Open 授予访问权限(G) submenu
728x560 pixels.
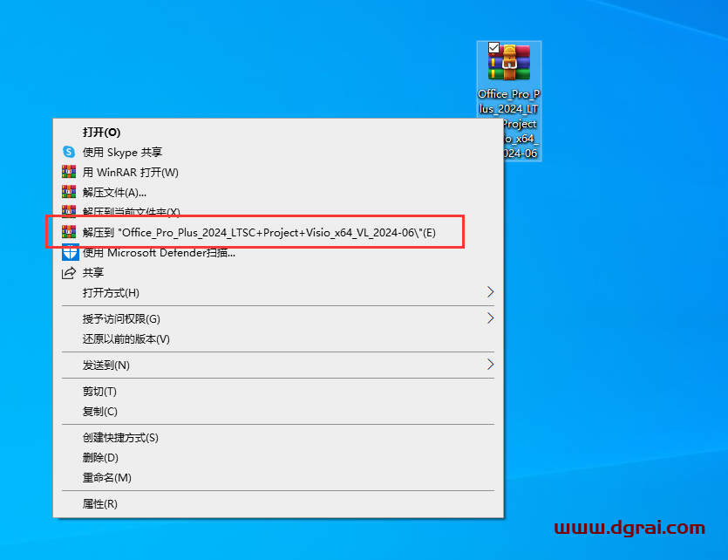coord(278,319)
